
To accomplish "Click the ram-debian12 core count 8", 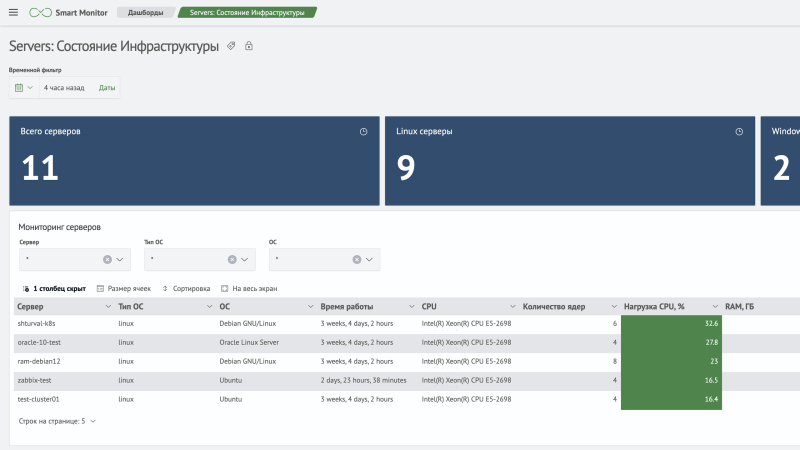I will coord(615,361).
